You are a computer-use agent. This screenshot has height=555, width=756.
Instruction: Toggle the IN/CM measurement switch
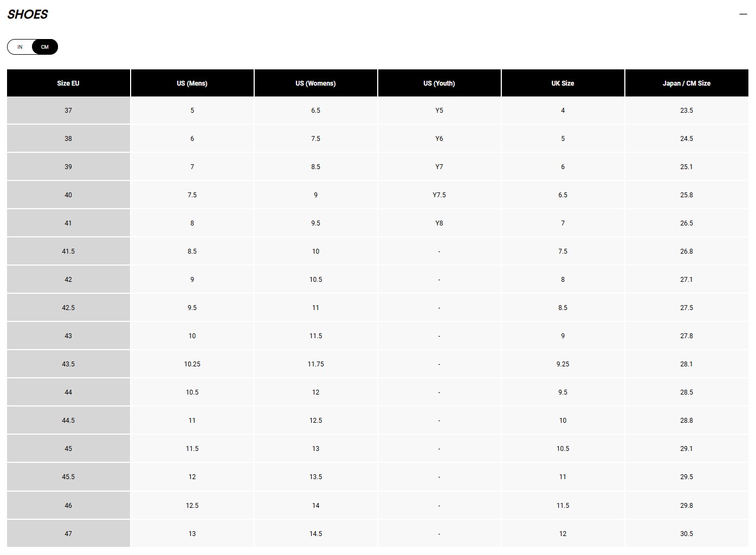pos(33,47)
